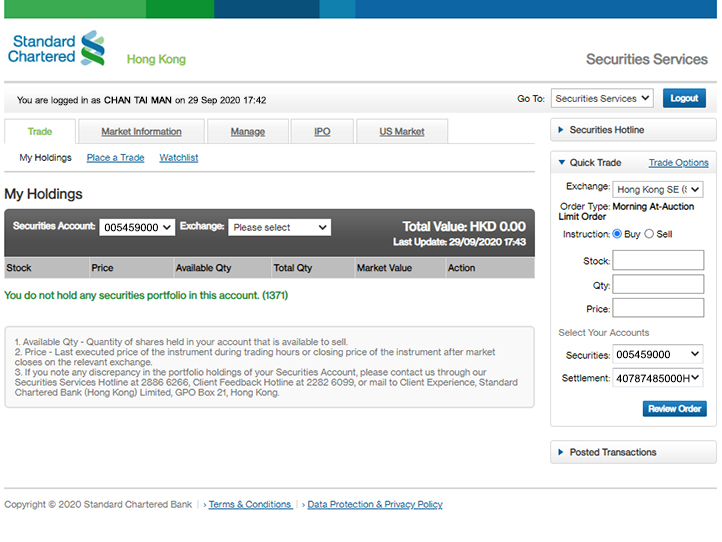Open the Watchlist link
Screen dimensions: 722x542
(x=179, y=157)
